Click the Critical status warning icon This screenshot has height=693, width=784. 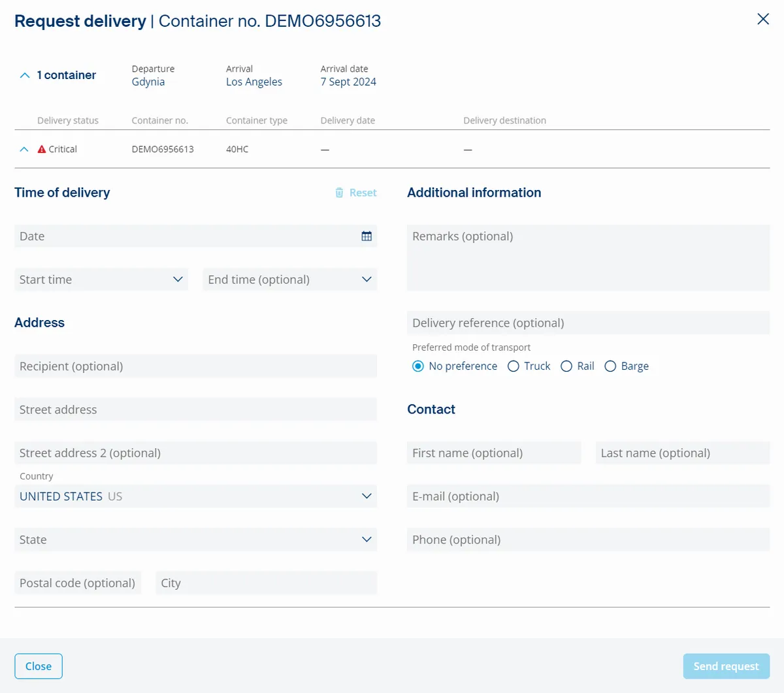coord(41,148)
